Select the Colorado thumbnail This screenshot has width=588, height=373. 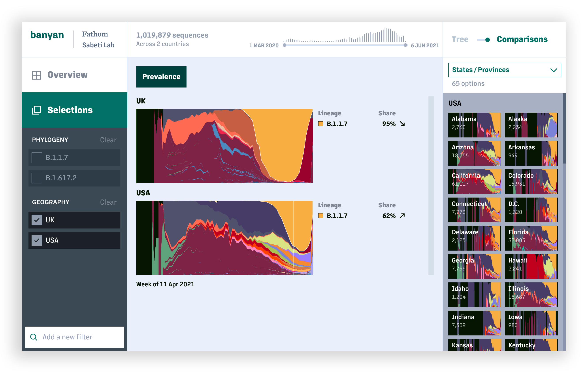click(531, 182)
